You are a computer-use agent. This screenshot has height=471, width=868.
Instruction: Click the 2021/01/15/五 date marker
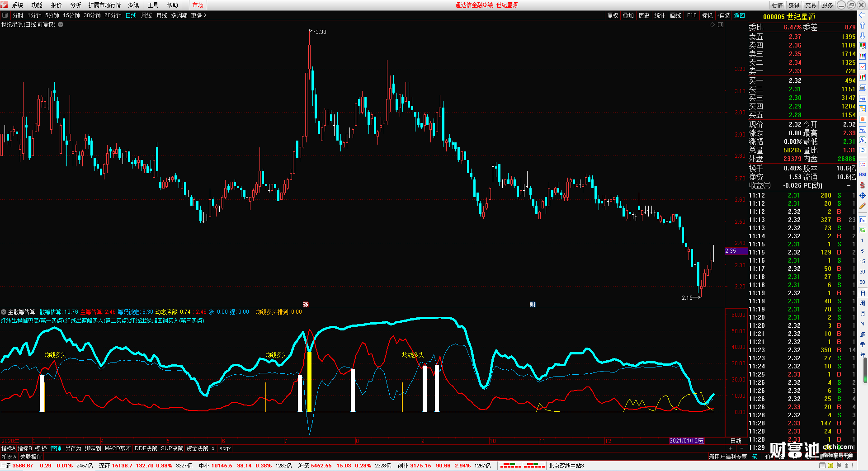(686, 441)
